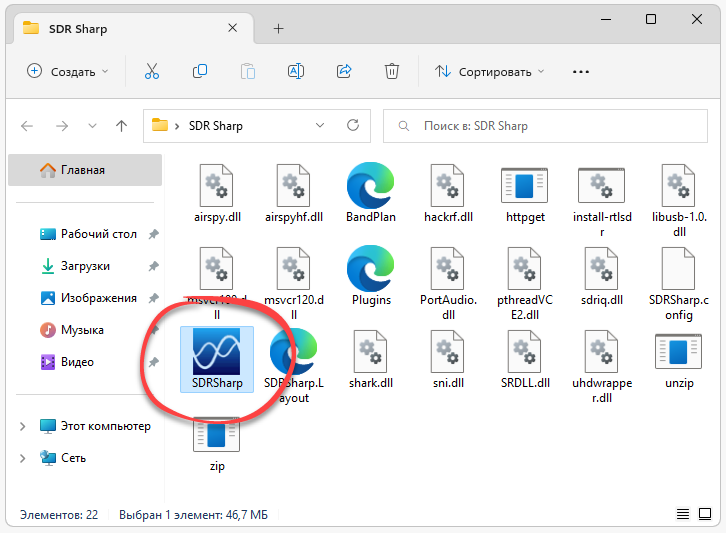726x533 pixels.
Task: Open Музыка in sidebar
Action: pos(82,330)
